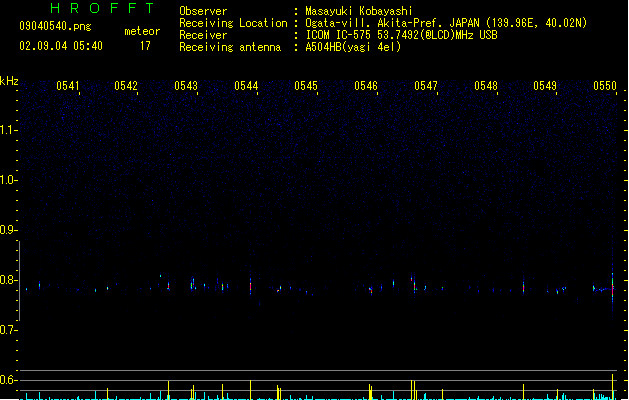Click the 0546 time marker
The width and height of the screenshot is (629, 400).
click(x=366, y=85)
